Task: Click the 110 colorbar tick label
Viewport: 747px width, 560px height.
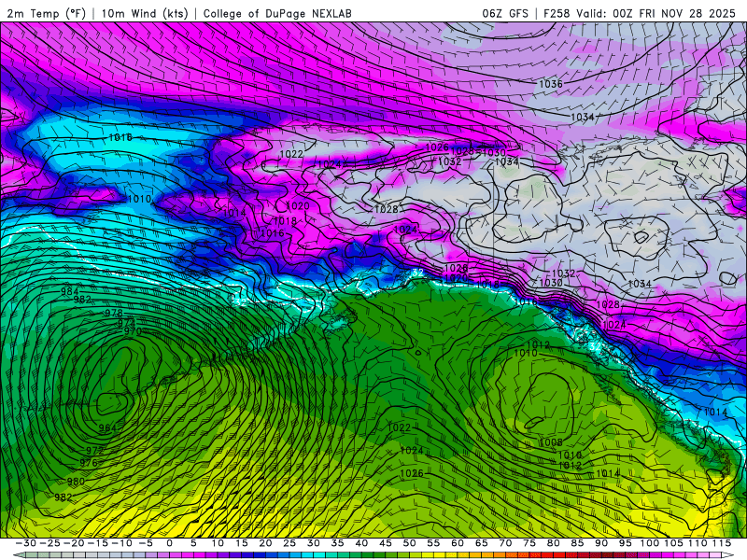Action: pyautogui.click(x=698, y=543)
